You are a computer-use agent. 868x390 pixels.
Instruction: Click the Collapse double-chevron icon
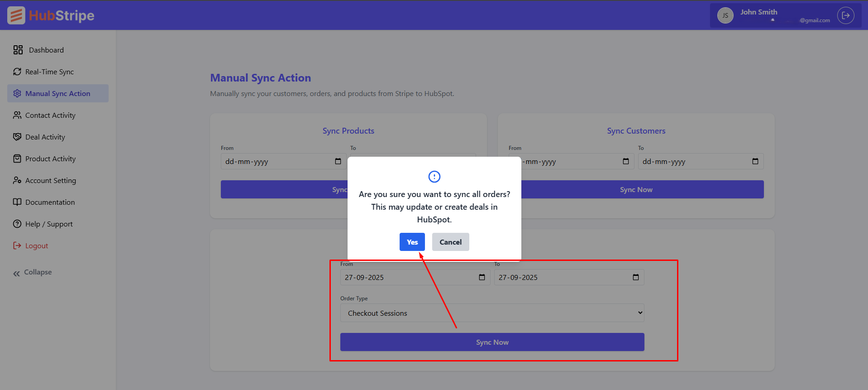(17, 273)
